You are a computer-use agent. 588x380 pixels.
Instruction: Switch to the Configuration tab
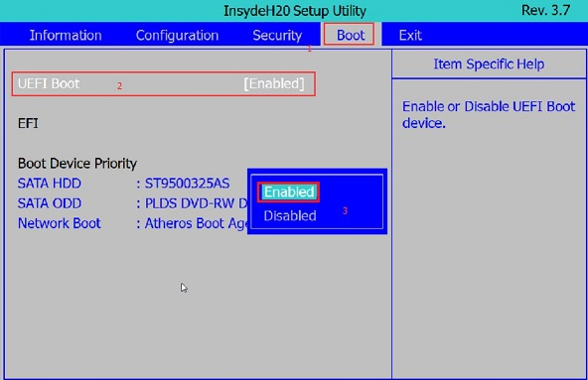tap(177, 36)
